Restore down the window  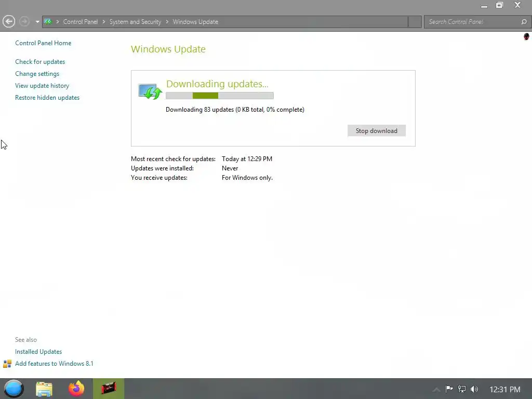(499, 5)
